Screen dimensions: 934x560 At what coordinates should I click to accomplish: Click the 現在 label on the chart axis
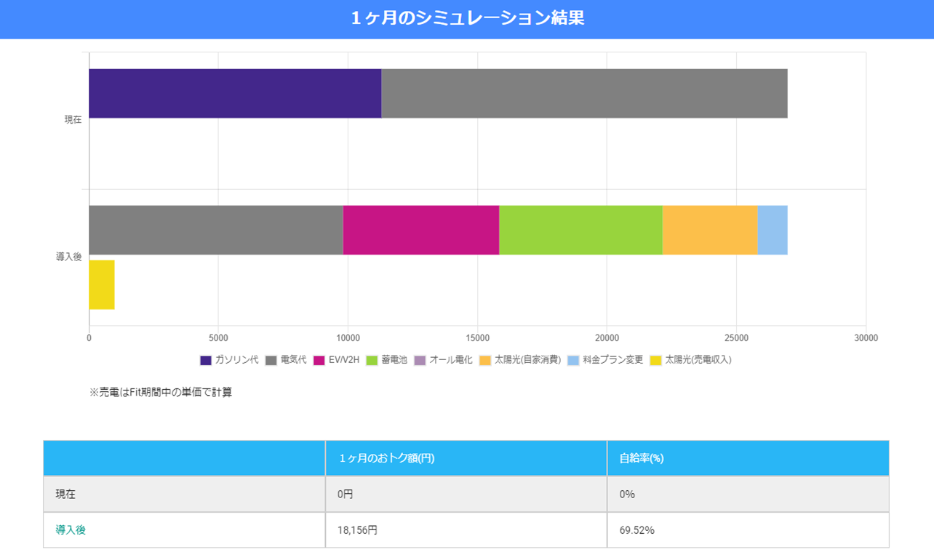point(73,120)
